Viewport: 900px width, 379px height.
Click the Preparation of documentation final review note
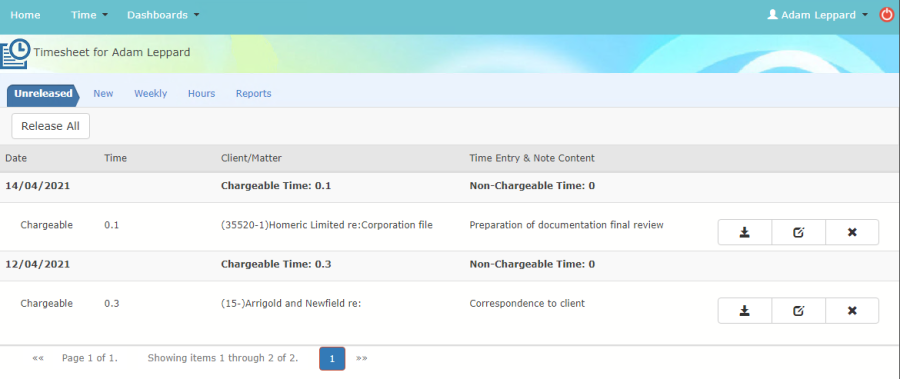pyautogui.click(x=567, y=225)
